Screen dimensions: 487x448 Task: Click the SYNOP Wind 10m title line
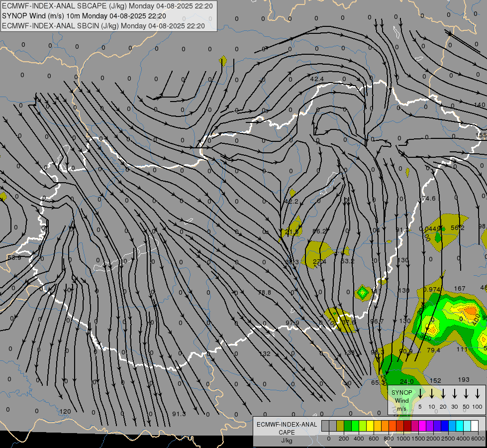click(84, 16)
